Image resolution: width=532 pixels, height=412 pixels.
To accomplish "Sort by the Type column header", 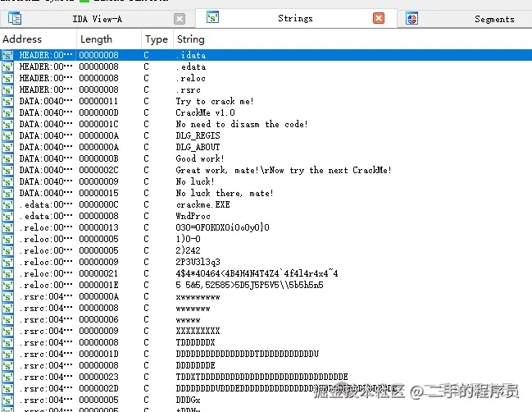I will coord(157,39).
